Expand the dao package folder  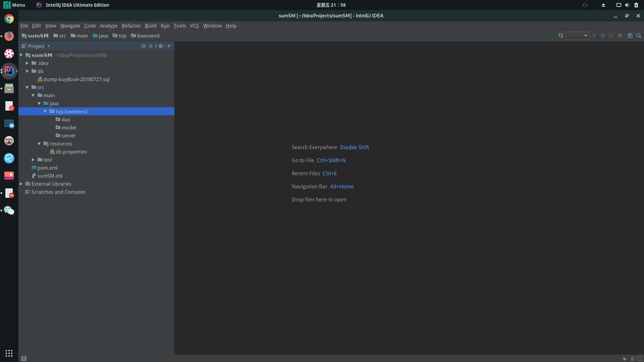tap(65, 119)
